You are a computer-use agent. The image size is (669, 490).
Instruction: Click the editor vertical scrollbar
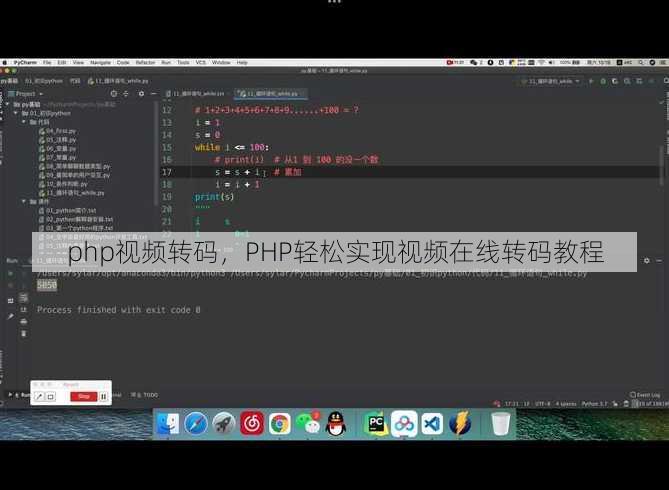click(x=662, y=166)
